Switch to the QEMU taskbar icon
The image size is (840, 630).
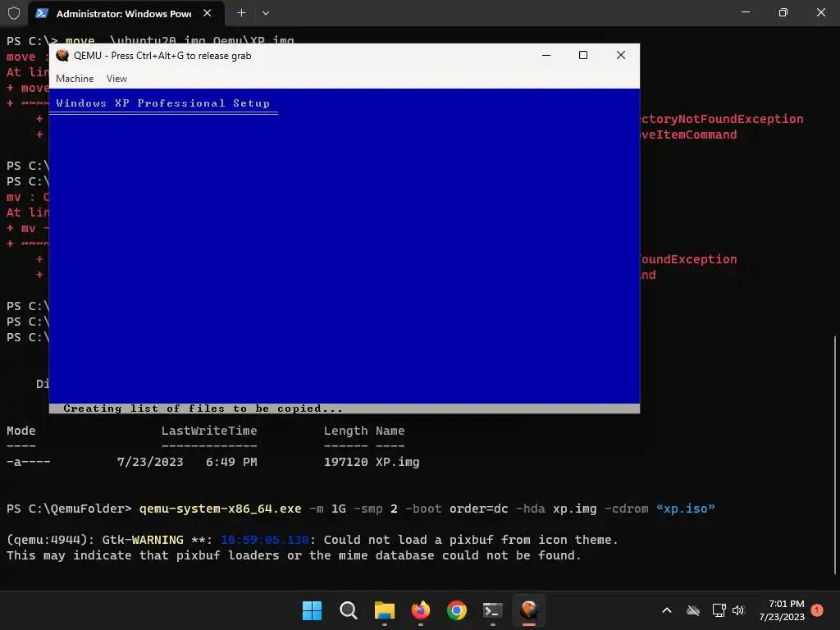529,610
